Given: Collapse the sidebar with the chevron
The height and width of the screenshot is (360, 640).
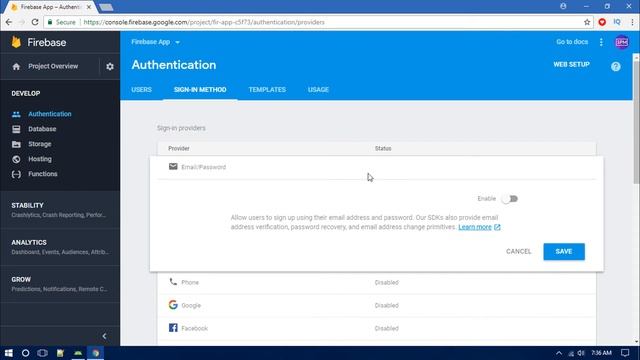Looking at the screenshot, I should click(104, 336).
